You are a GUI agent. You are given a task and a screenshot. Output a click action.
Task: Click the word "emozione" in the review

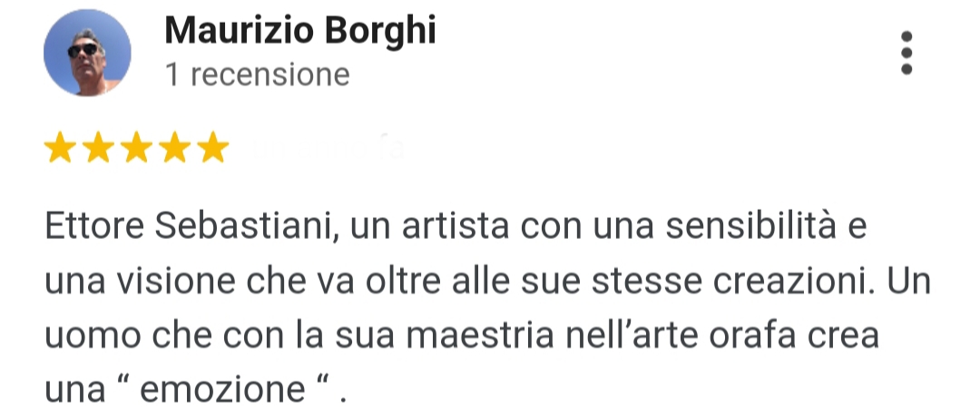(x=222, y=389)
